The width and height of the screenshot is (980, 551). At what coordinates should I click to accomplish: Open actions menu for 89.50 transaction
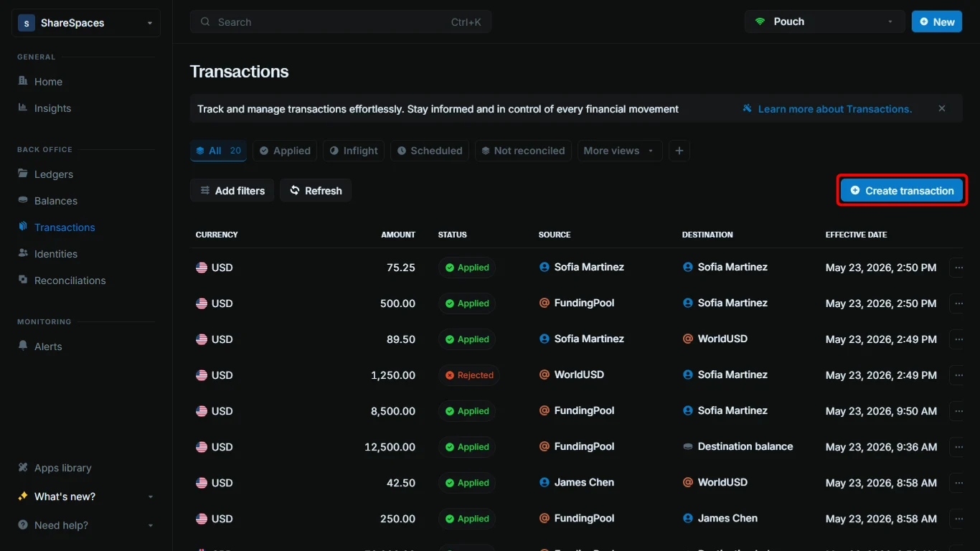[x=958, y=339]
